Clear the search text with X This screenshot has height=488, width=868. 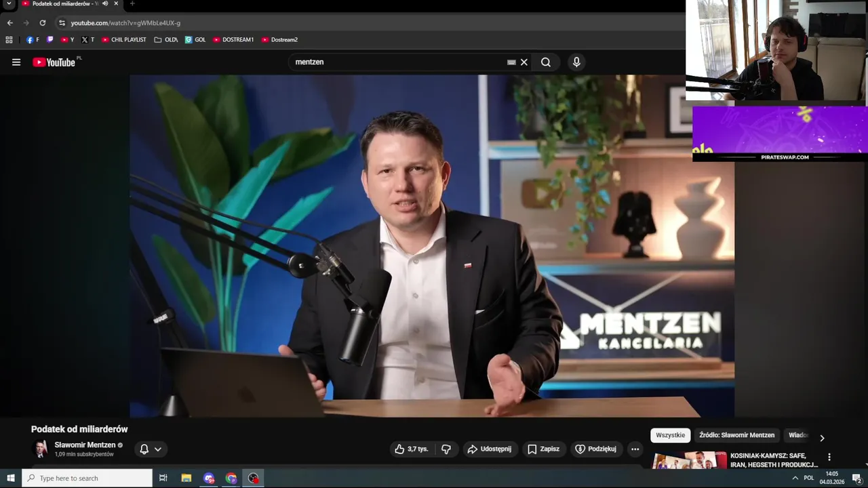pos(524,62)
